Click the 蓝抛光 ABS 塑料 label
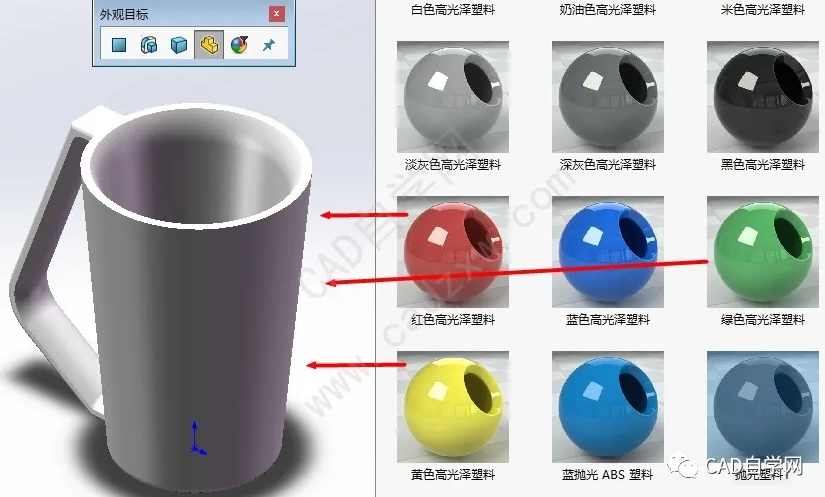The image size is (825, 497). pos(608,474)
